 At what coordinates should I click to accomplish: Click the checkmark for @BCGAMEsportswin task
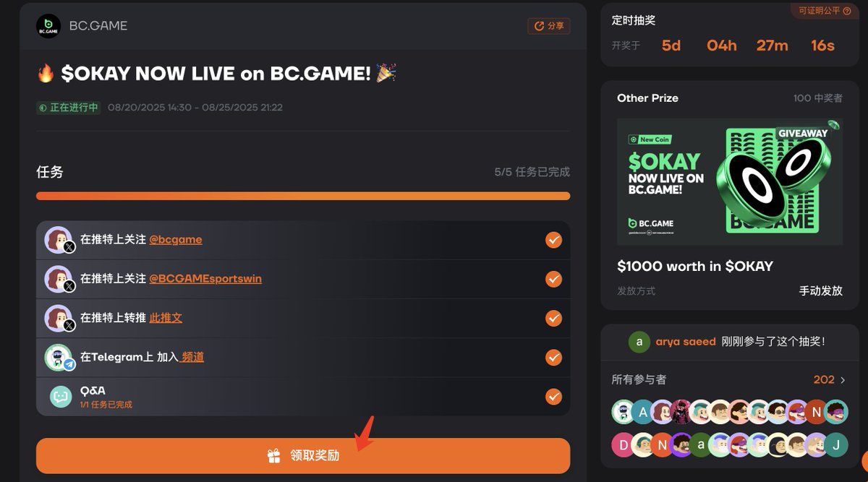[x=553, y=279]
